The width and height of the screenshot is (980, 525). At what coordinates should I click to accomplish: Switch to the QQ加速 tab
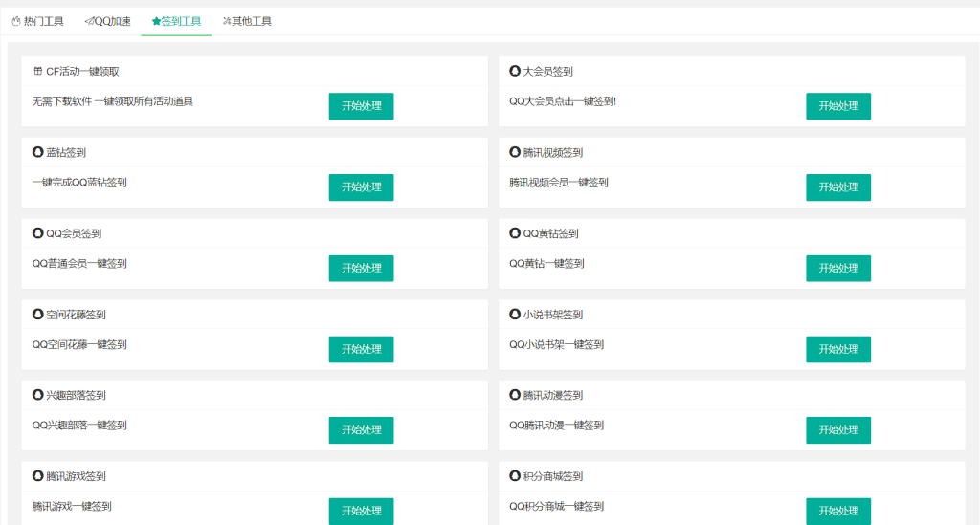point(107,21)
